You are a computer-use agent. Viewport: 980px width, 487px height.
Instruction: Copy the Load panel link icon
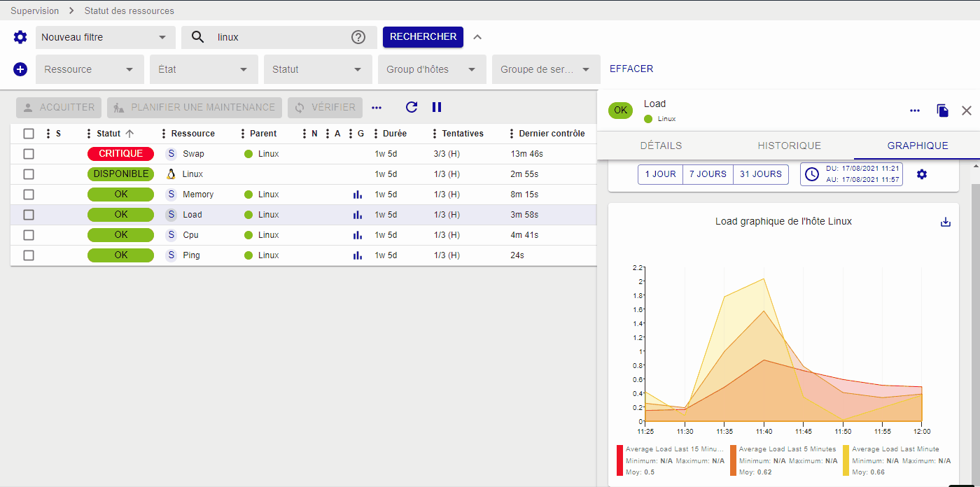[943, 111]
